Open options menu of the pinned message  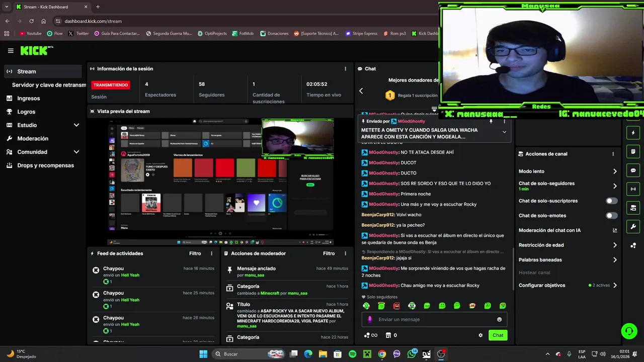[504, 121]
